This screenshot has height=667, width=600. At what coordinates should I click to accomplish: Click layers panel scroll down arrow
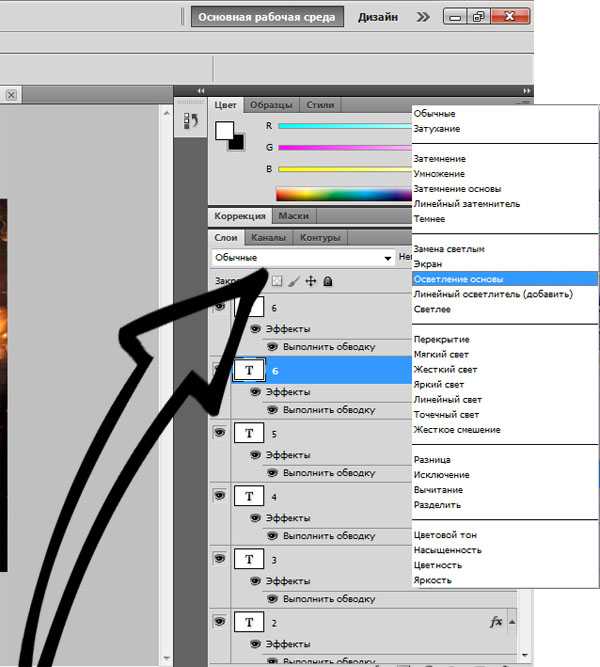(x=525, y=655)
